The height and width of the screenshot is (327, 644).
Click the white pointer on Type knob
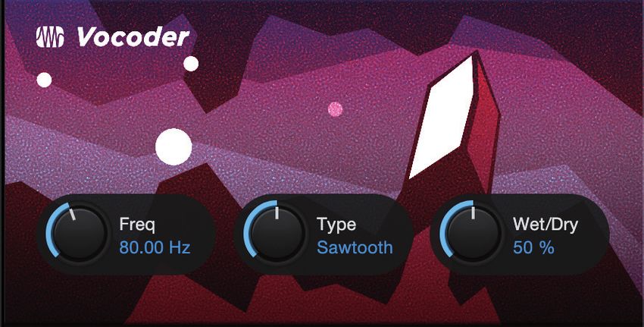pyautogui.click(x=277, y=213)
